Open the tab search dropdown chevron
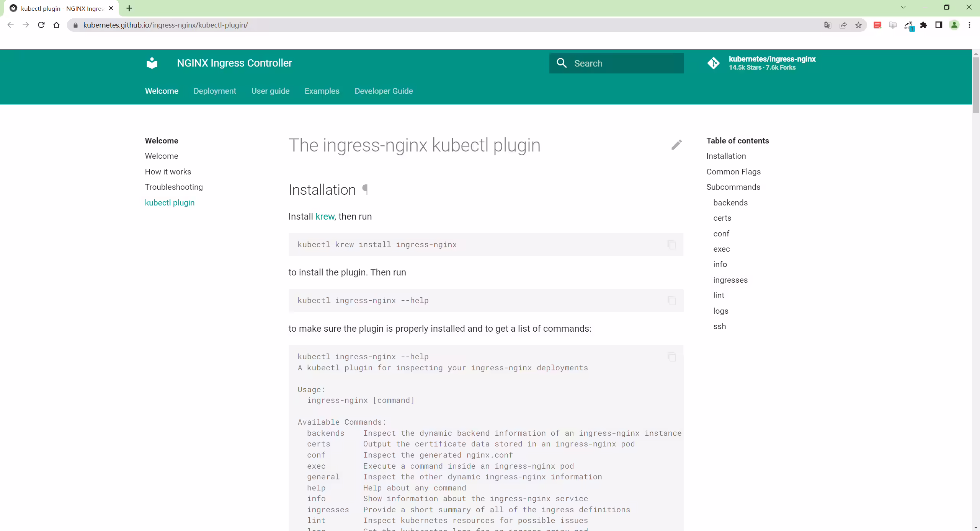Image resolution: width=980 pixels, height=531 pixels. pos(903,7)
